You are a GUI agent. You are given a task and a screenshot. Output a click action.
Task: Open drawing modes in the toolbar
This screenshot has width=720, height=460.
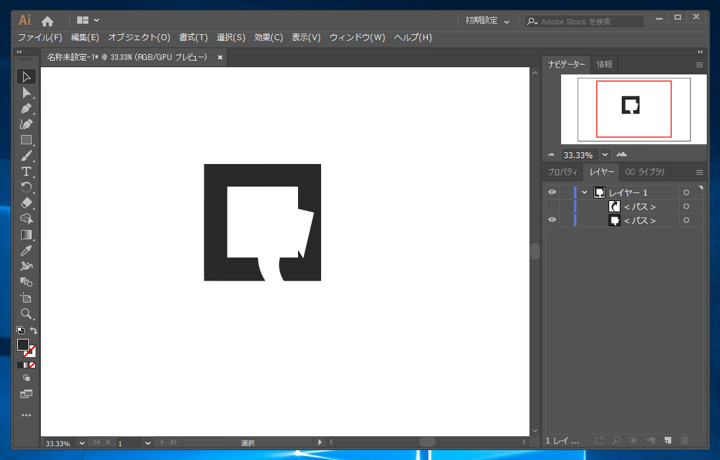coord(26,378)
